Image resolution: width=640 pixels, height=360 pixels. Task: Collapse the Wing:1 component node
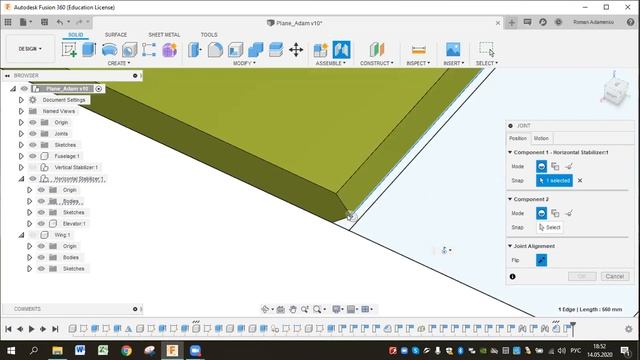[x=21, y=235]
